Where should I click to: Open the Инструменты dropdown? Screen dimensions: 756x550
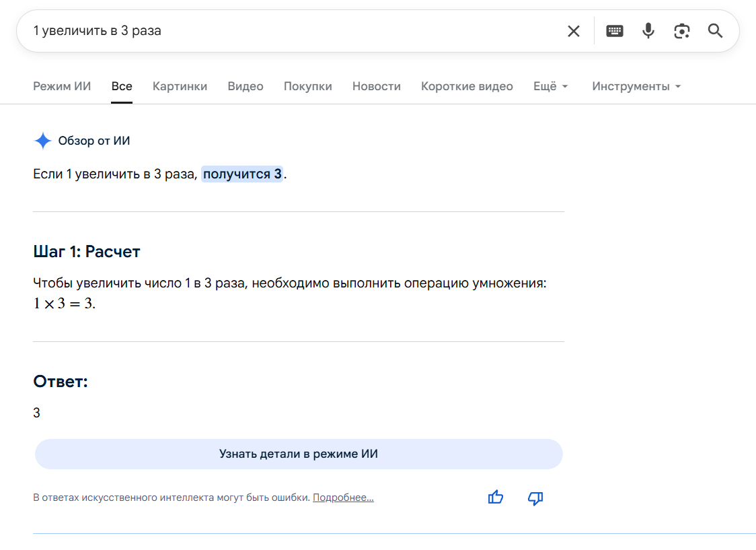pyautogui.click(x=636, y=86)
